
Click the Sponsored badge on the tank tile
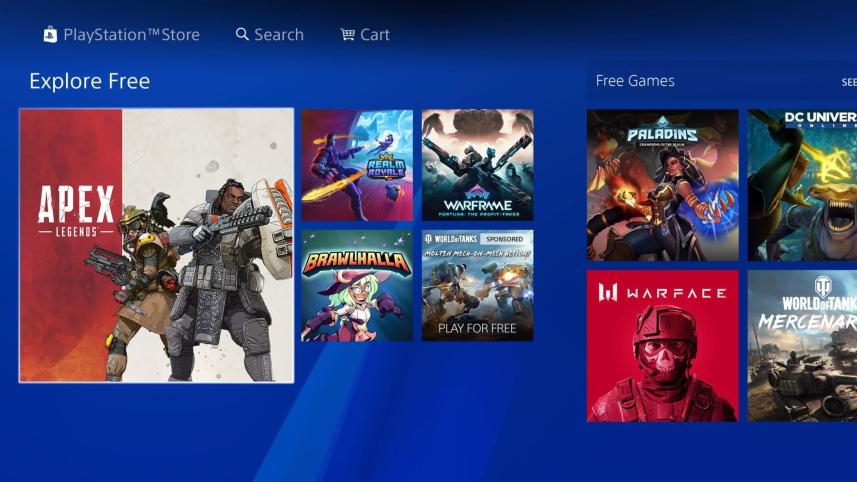(505, 241)
